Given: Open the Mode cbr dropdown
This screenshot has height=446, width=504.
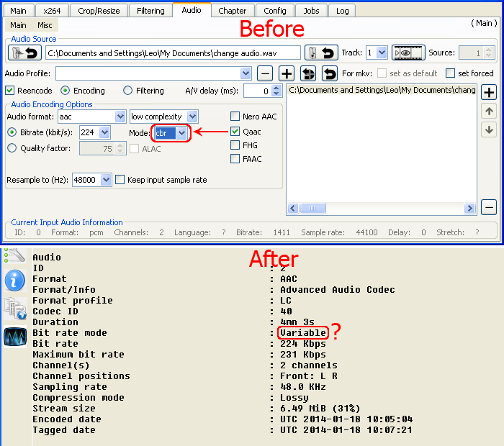Looking at the screenshot, I should pos(181,133).
